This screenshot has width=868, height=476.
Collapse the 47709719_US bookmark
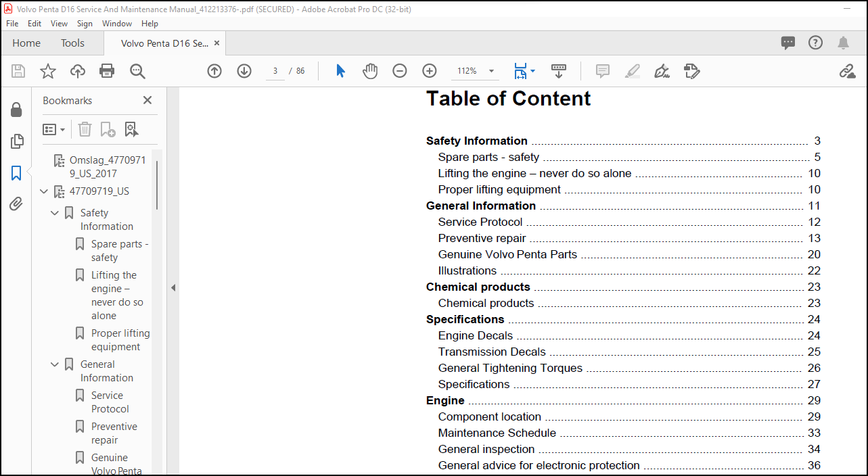44,191
